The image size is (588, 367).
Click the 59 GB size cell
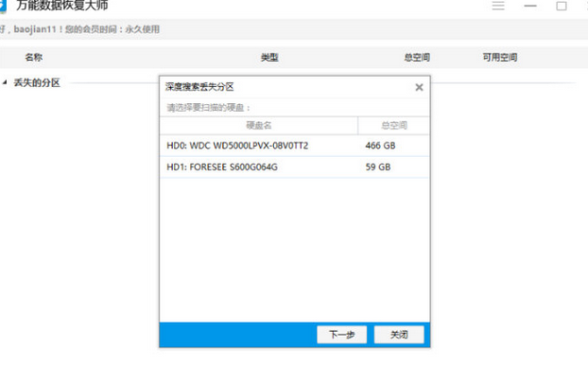click(378, 167)
